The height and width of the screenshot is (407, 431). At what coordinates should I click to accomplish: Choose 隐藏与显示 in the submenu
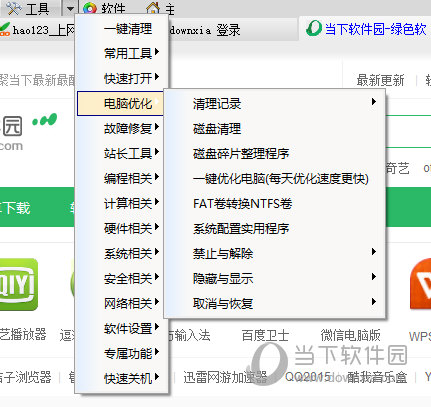pyautogui.click(x=275, y=279)
